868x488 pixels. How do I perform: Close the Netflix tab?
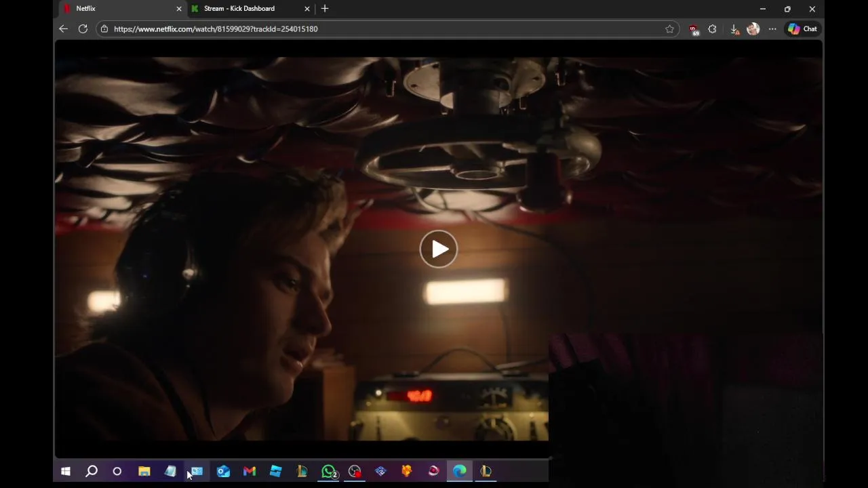pyautogui.click(x=179, y=9)
